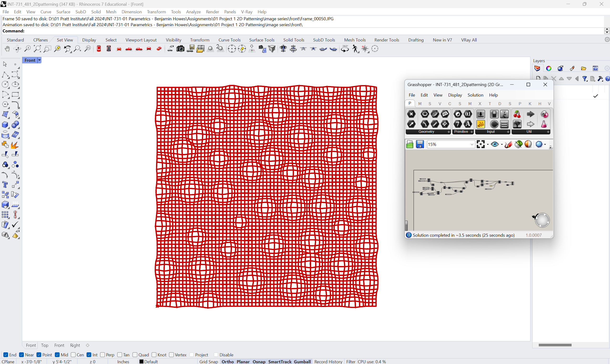Image resolution: width=610 pixels, height=364 pixels.
Task: Click the Grasshopper zoom extents frame icon
Action: (481, 144)
